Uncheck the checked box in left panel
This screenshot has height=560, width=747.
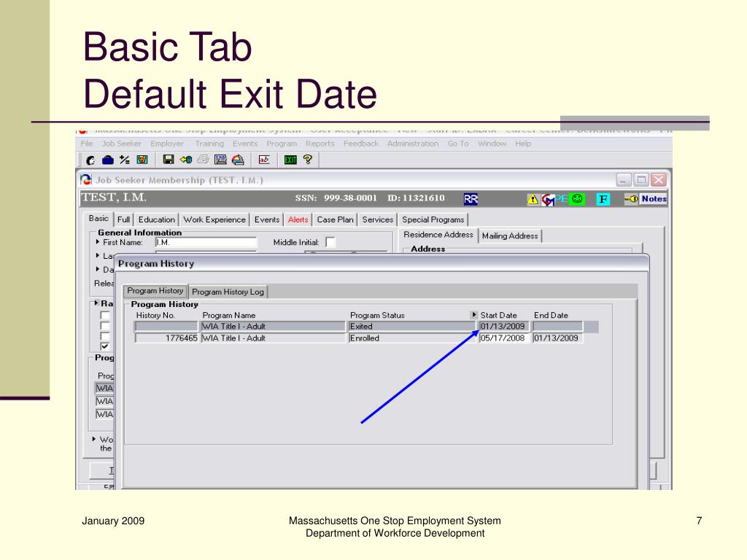[105, 346]
